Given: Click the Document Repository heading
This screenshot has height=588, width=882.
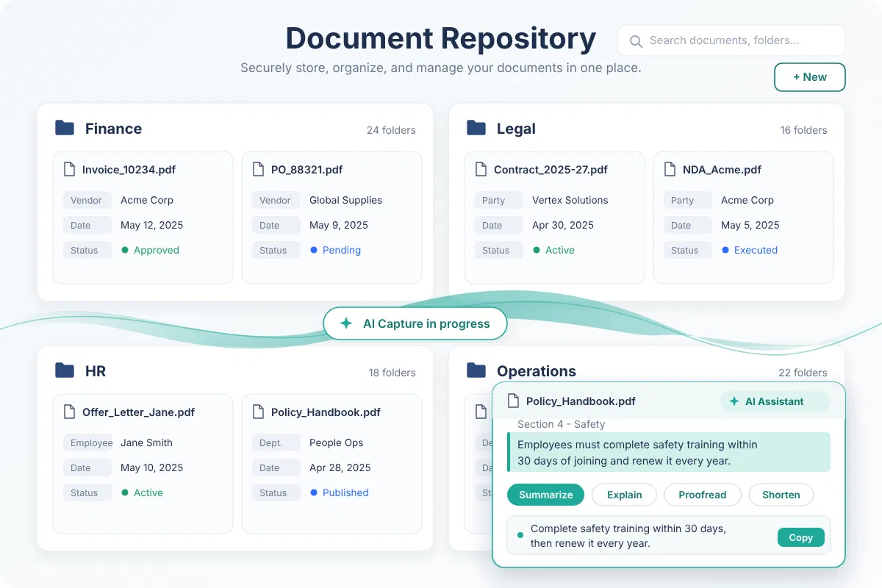Looking at the screenshot, I should [441, 38].
